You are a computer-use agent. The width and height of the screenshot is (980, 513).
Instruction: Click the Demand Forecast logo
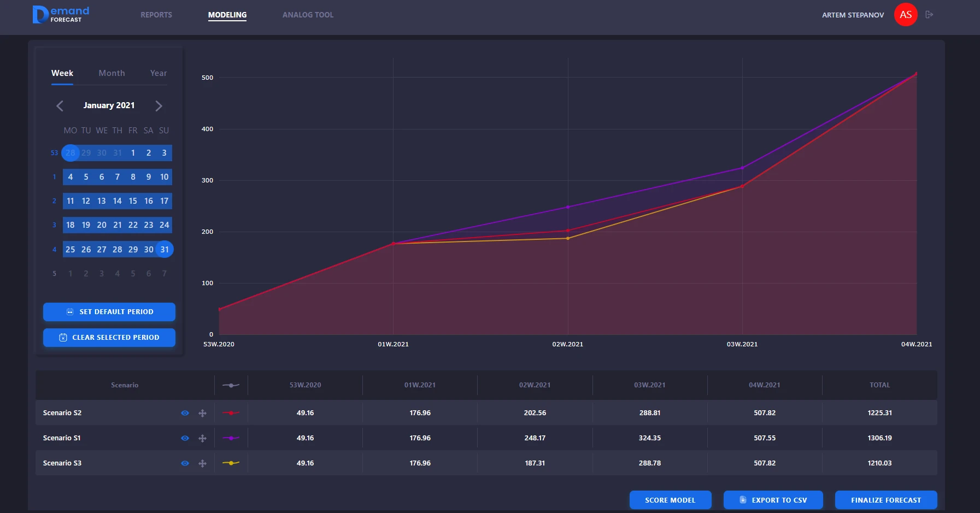click(x=61, y=15)
